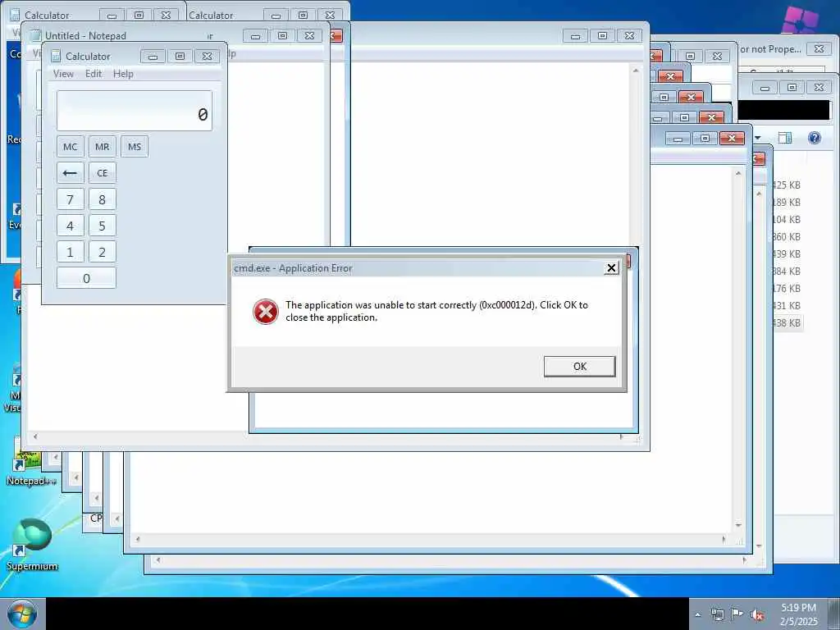Click the 384 KB file size entry
This screenshot has height=630, width=840.
tap(787, 271)
